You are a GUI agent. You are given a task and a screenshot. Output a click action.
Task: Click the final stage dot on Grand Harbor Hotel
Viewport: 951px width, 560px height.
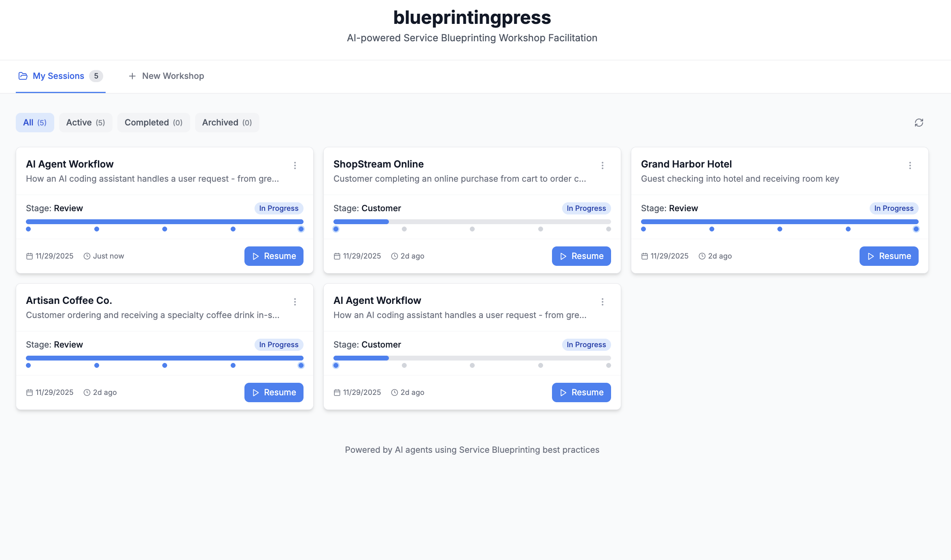point(916,229)
